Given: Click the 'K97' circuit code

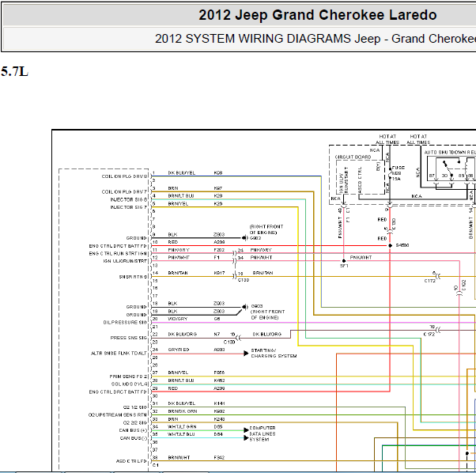Looking at the screenshot, I should point(218,188).
